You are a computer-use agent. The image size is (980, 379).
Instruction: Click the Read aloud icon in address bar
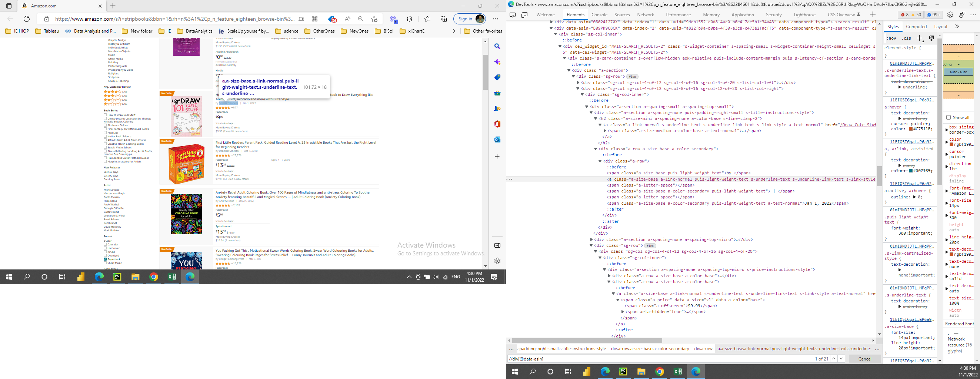(347, 19)
